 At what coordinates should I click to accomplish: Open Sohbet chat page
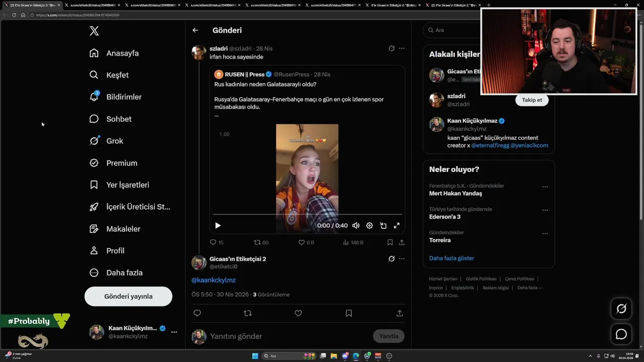coord(110,119)
